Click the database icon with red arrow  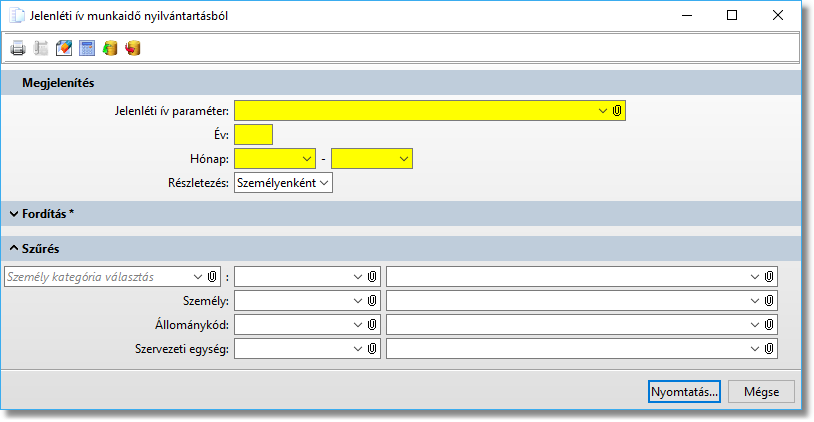(x=133, y=48)
